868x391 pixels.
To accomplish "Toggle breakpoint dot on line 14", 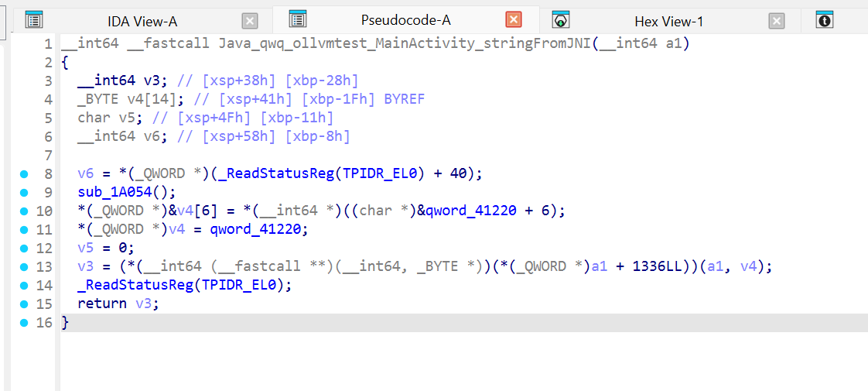I will [22, 285].
